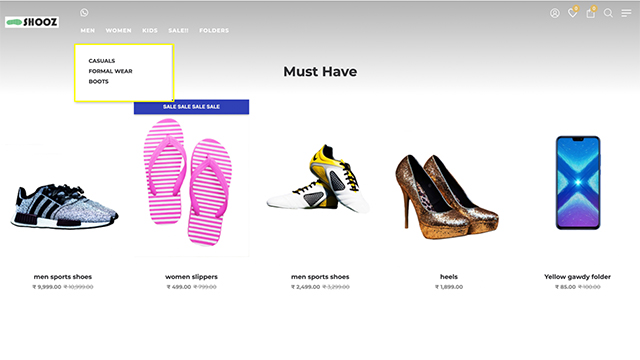Open the FOLDERS navigation item
Screen dimensions: 640x360
click(214, 31)
